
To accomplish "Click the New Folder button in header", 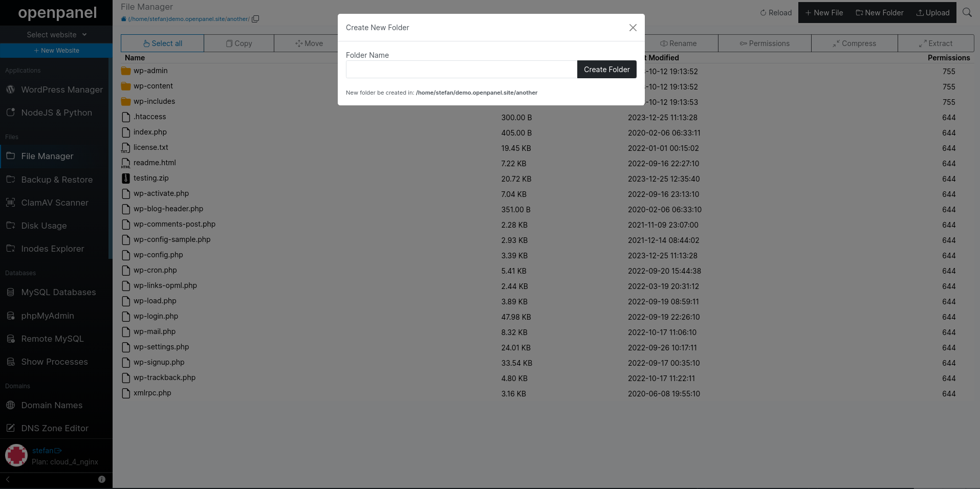I will (x=880, y=13).
